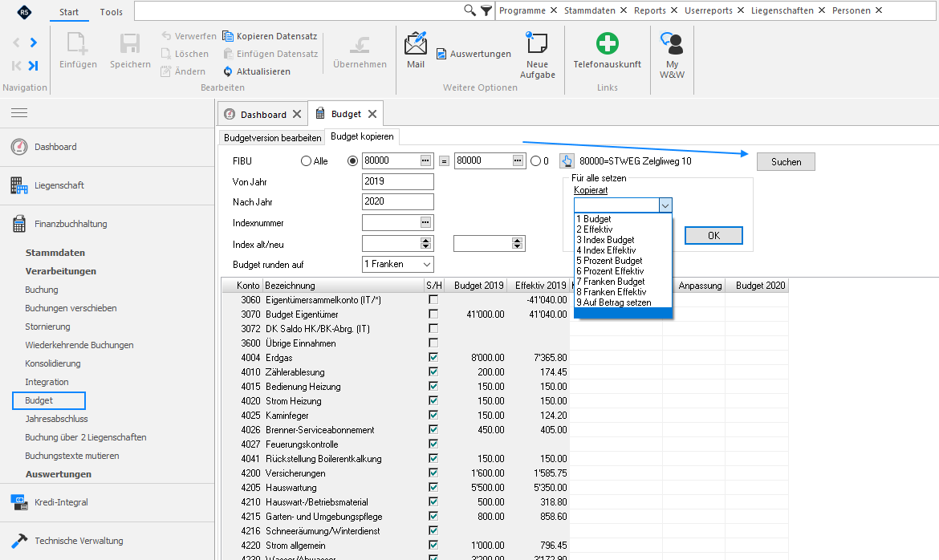
Task: Open My W&W icon
Action: 672,43
